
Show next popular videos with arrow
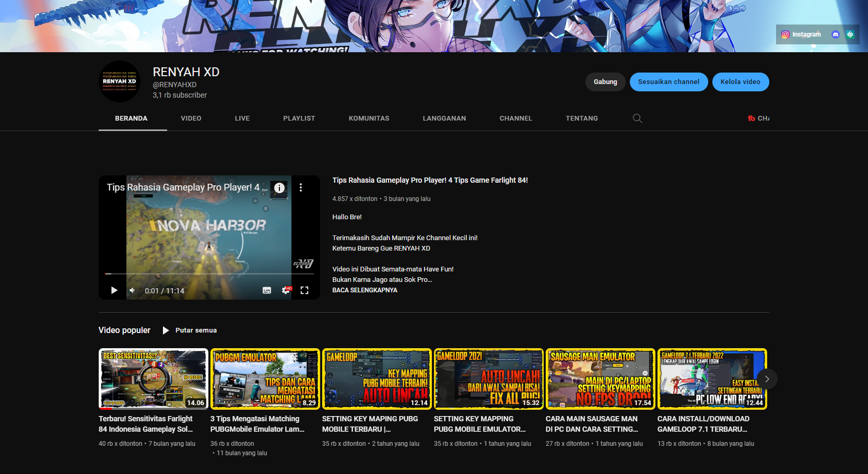pos(767,379)
